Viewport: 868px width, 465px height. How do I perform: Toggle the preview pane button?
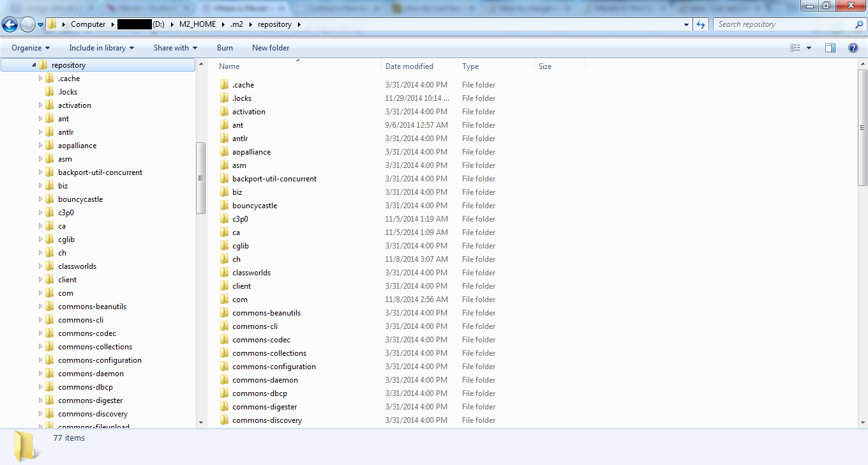[830, 48]
